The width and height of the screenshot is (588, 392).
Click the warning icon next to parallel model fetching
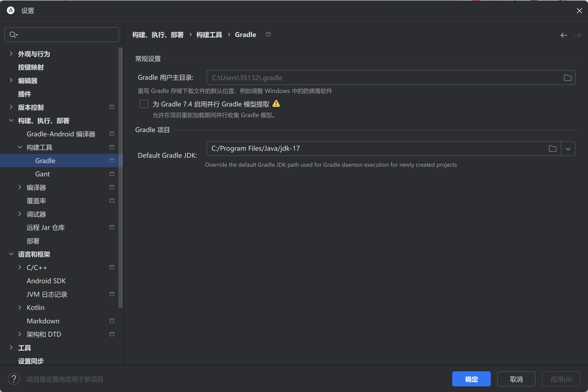click(x=276, y=104)
